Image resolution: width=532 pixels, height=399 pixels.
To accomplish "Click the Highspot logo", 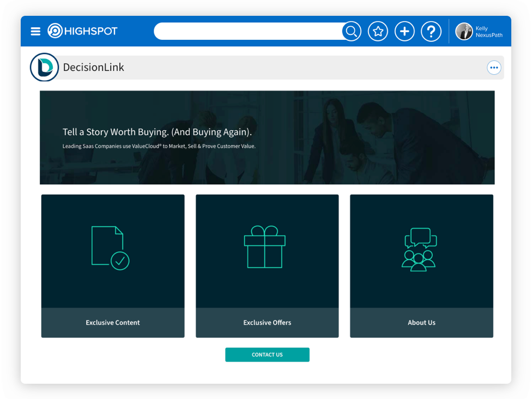I will click(83, 31).
